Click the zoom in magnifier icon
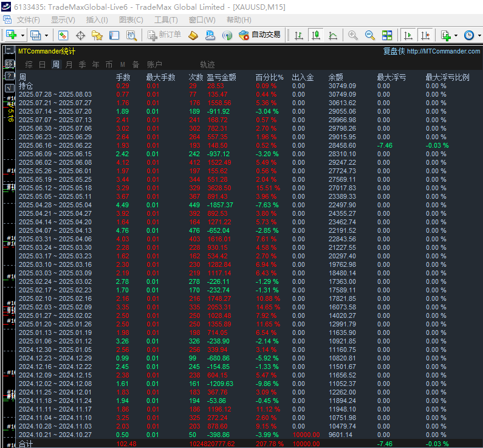This screenshot has width=483, height=448. click(352, 35)
